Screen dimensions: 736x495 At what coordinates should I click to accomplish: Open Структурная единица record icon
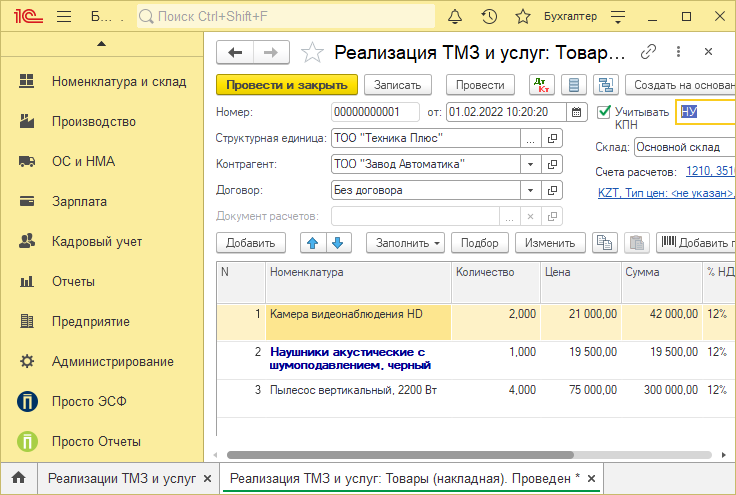pyautogui.click(x=552, y=138)
